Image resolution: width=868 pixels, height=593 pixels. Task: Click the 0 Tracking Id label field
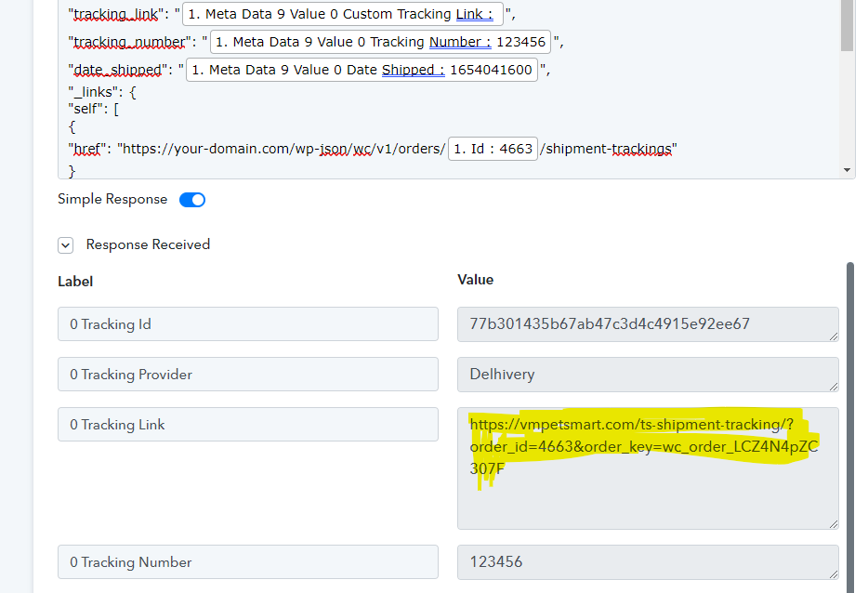point(248,323)
